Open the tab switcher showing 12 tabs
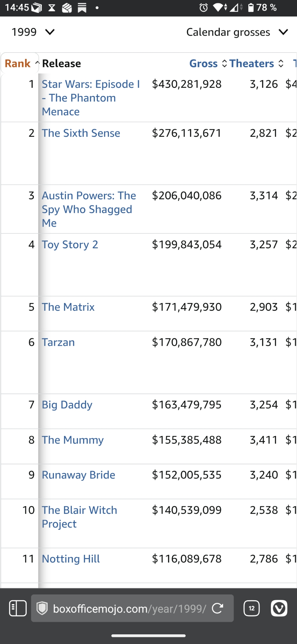297x644 pixels. coord(252,608)
